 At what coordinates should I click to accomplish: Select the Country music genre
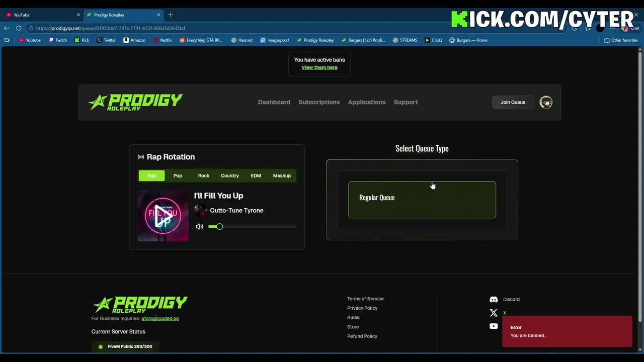(x=229, y=175)
